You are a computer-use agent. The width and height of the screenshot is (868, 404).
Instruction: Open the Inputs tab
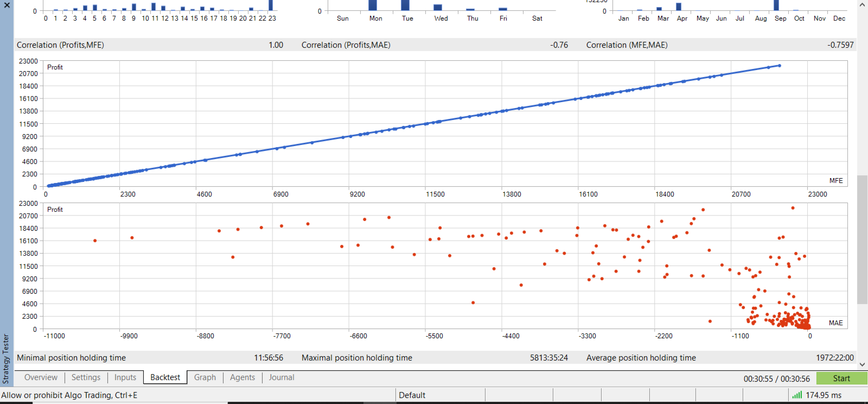tap(125, 377)
